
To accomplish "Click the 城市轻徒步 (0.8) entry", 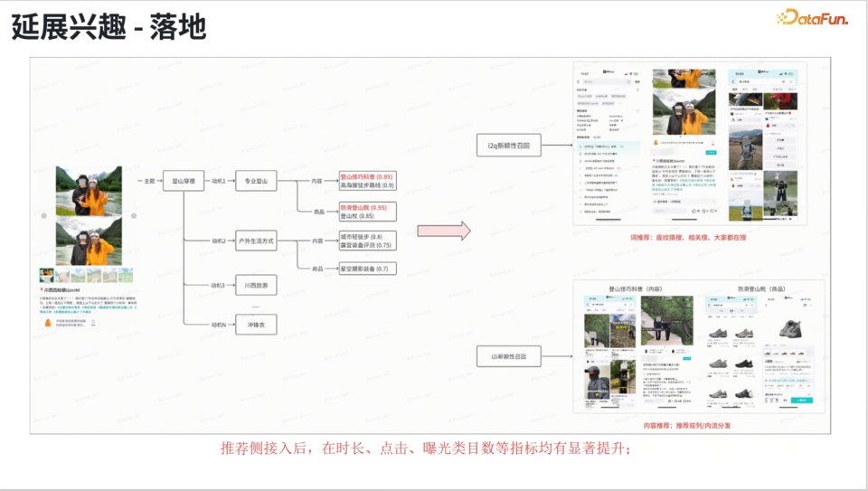I will pyautogui.click(x=362, y=236).
